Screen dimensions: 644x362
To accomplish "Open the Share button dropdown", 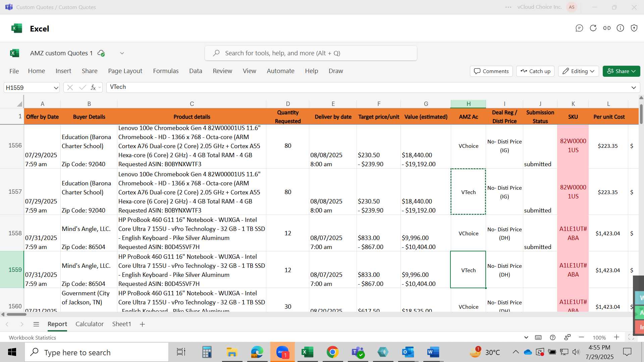I will tap(621, 71).
